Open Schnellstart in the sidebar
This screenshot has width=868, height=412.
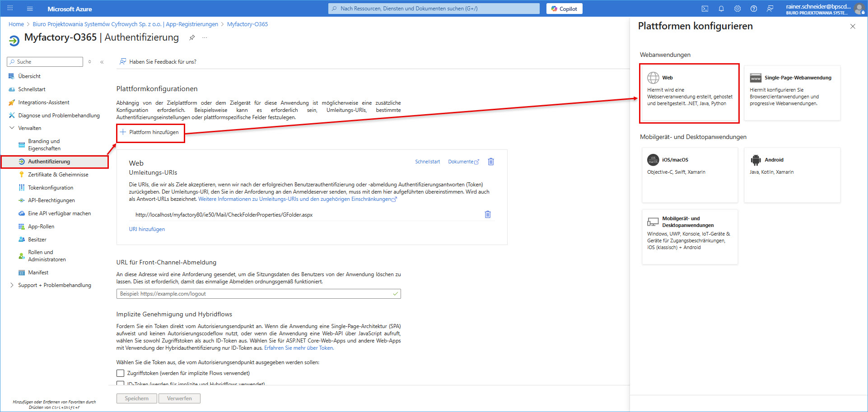click(32, 89)
